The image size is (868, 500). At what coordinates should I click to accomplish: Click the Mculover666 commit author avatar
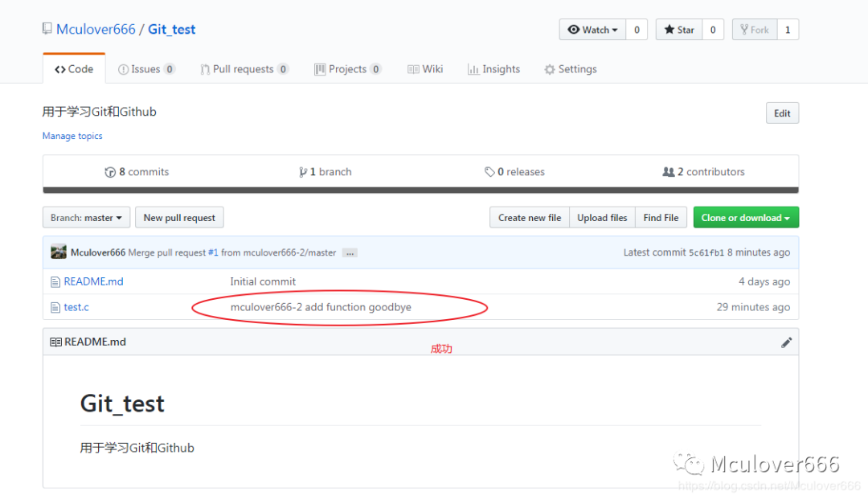[x=58, y=252]
